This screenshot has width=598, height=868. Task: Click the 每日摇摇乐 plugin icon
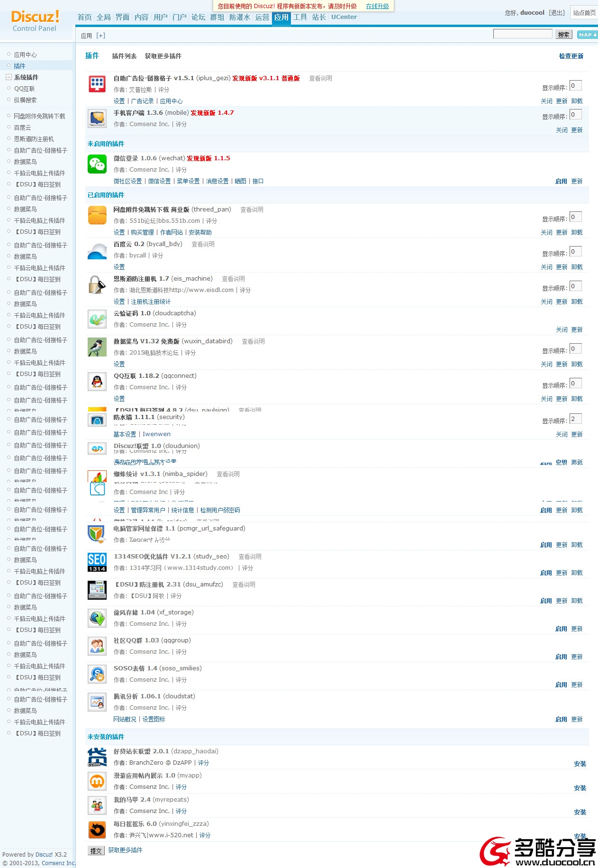pos(97,830)
